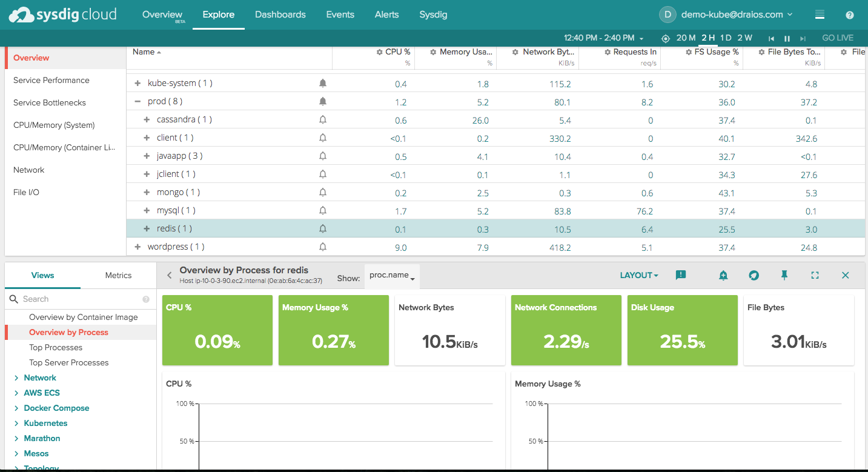Switch to the Overview BETA tab

coord(162,15)
